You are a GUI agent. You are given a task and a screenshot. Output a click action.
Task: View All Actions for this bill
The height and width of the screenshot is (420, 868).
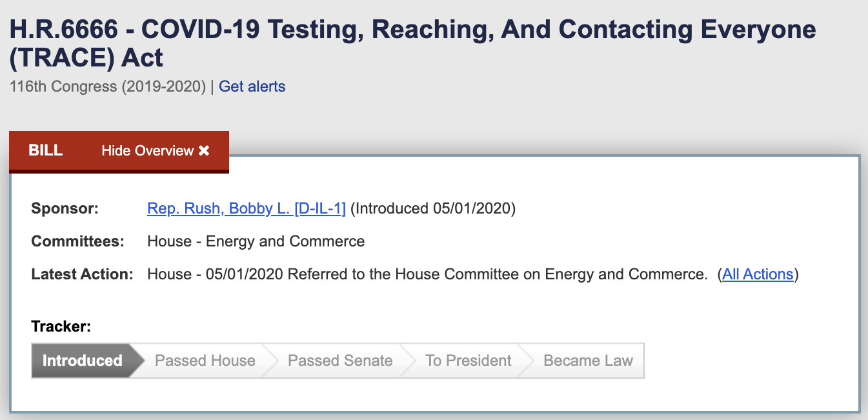[758, 274]
